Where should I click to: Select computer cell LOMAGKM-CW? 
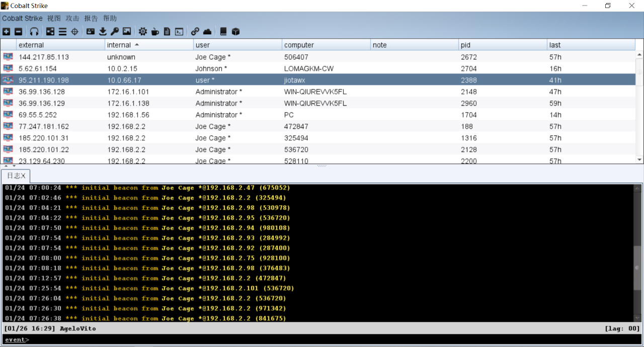point(326,68)
